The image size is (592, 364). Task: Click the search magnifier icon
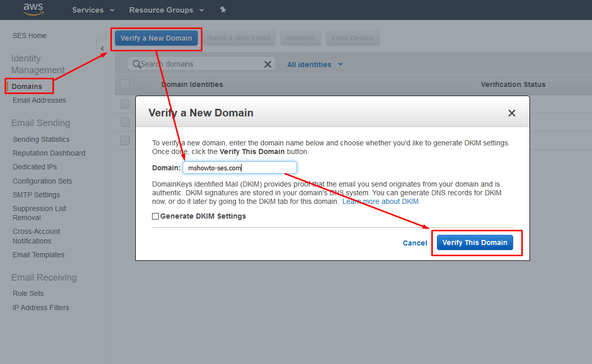[x=136, y=64]
